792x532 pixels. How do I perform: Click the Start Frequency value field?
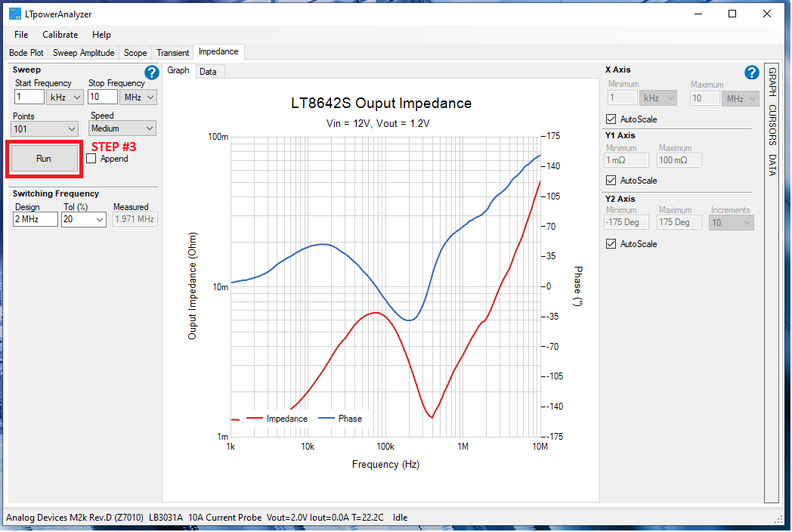(29, 97)
